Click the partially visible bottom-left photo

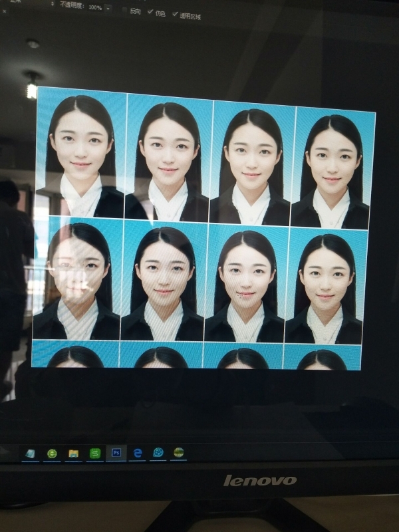point(75,354)
